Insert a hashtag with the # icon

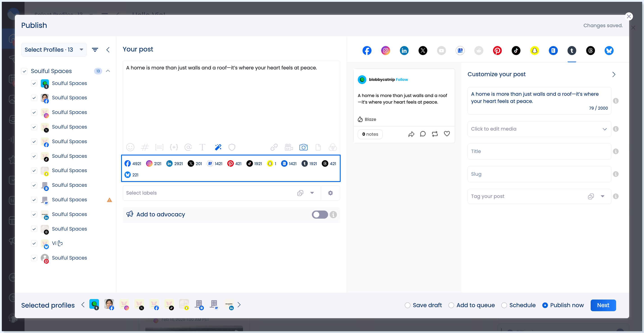click(145, 147)
